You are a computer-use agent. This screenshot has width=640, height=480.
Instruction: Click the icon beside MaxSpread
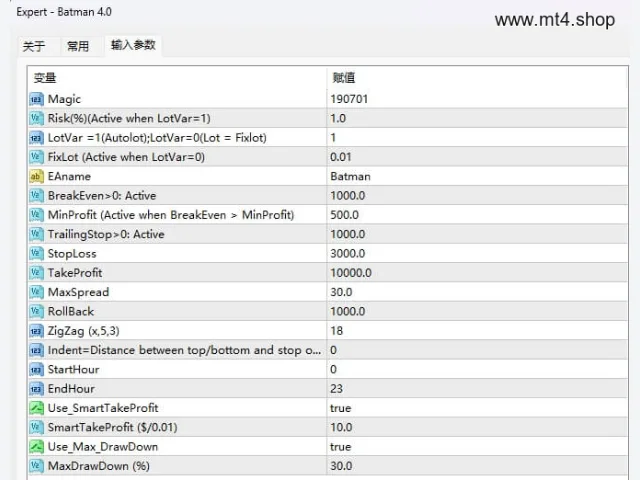point(36,292)
